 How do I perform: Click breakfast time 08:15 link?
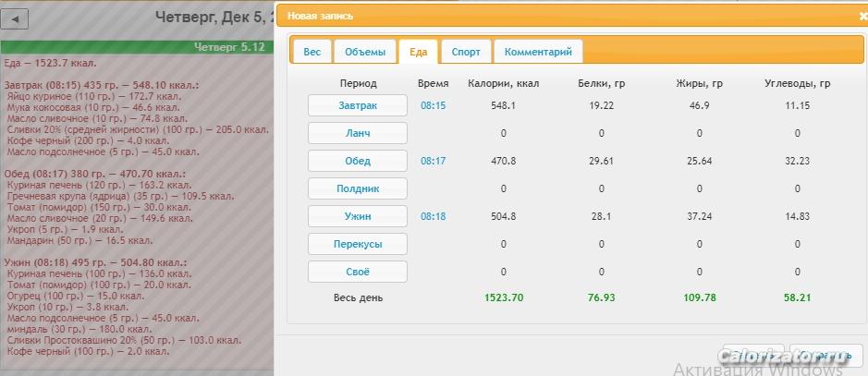click(x=433, y=105)
